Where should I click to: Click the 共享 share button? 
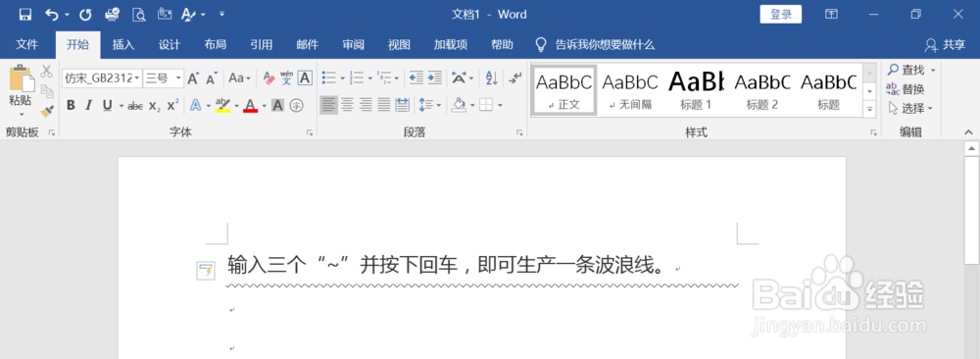coord(945,44)
